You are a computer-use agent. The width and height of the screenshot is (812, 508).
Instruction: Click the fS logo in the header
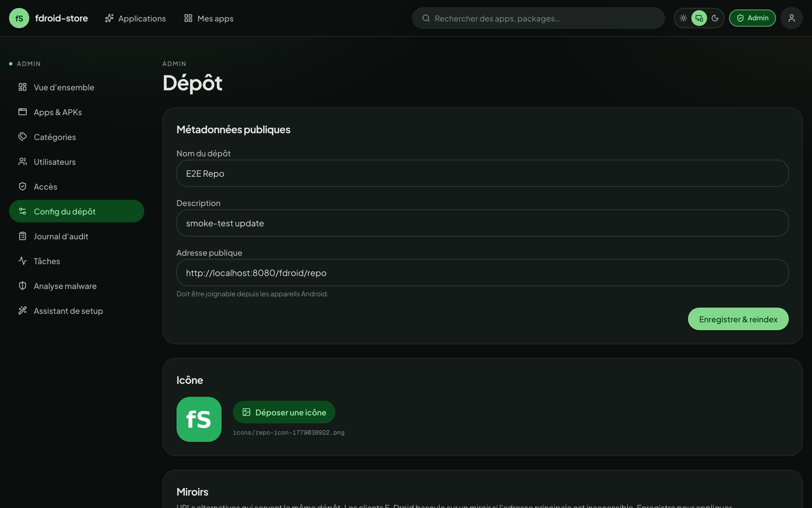click(19, 18)
